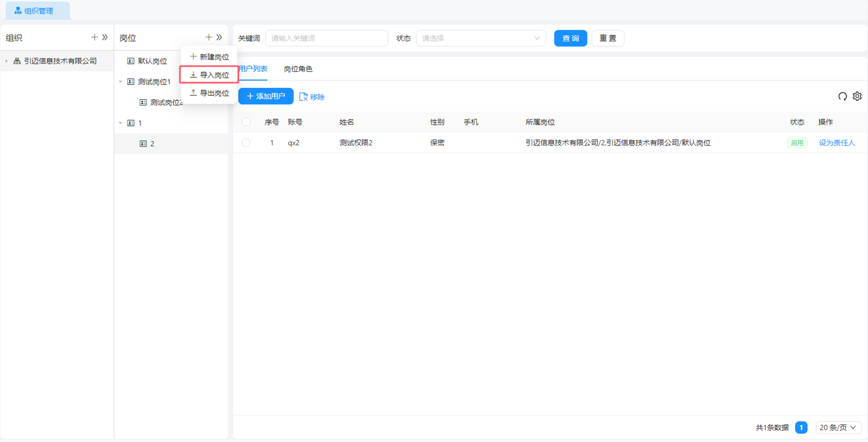Open the 状态 dropdown selector
The width and height of the screenshot is (868, 442).
pos(481,39)
